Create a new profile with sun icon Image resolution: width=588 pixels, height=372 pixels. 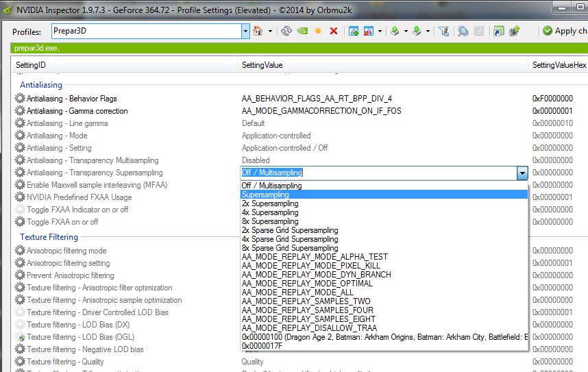click(x=318, y=31)
